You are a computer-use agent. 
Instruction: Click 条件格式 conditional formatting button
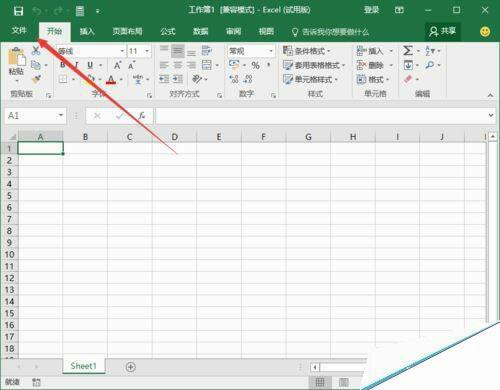point(307,51)
